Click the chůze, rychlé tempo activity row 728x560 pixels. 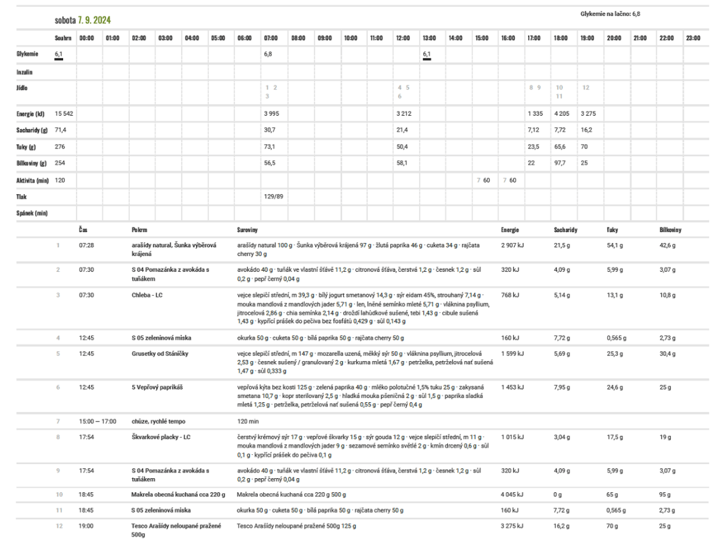click(158, 421)
